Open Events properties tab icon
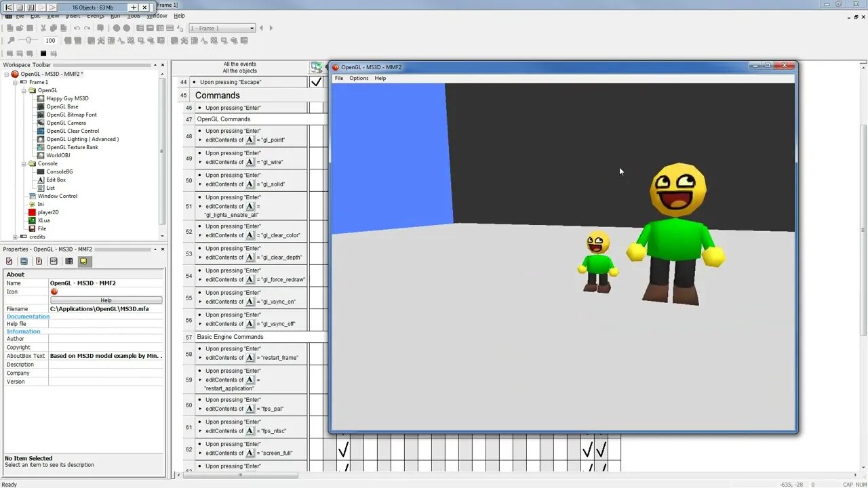Viewport: 868px width, 488px height. click(x=68, y=261)
